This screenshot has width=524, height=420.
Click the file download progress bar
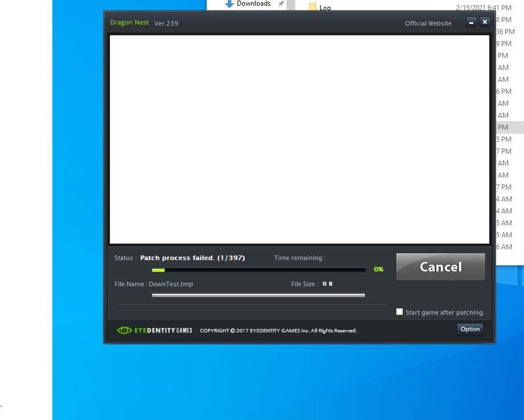259,295
